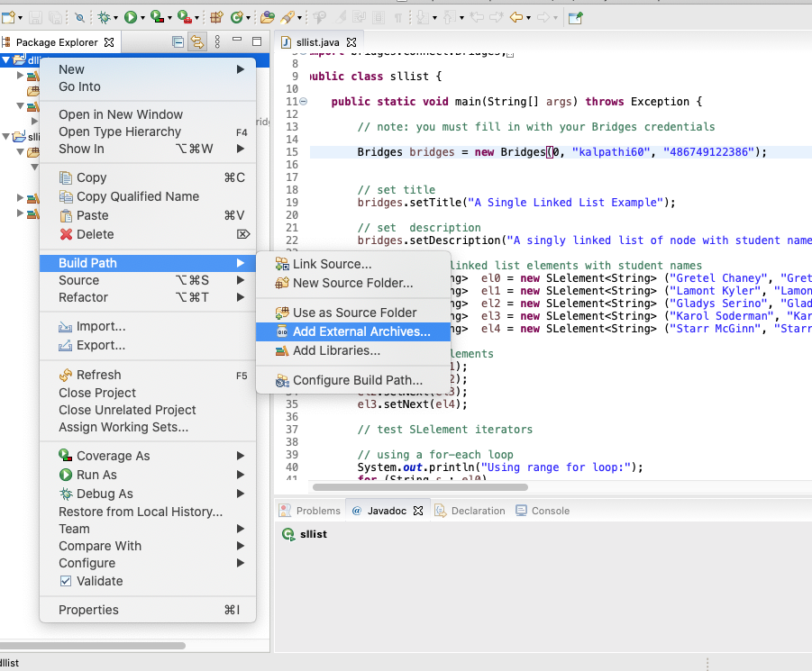Image resolution: width=812 pixels, height=671 pixels.
Task: Close the sllist.java editor tab
Action: [x=351, y=42]
